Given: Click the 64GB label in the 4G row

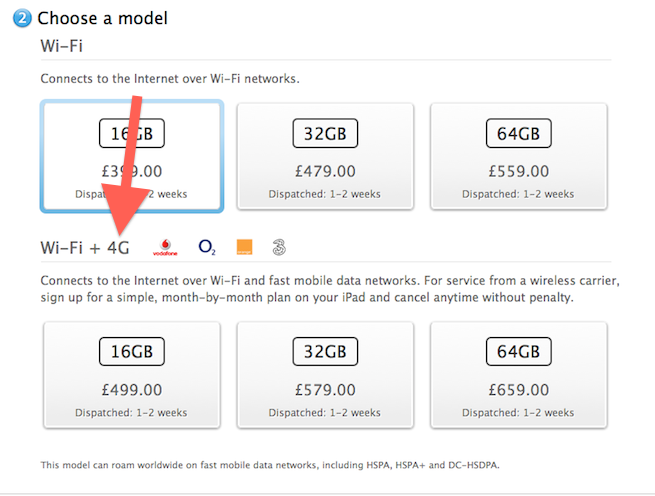Looking at the screenshot, I should [x=518, y=351].
